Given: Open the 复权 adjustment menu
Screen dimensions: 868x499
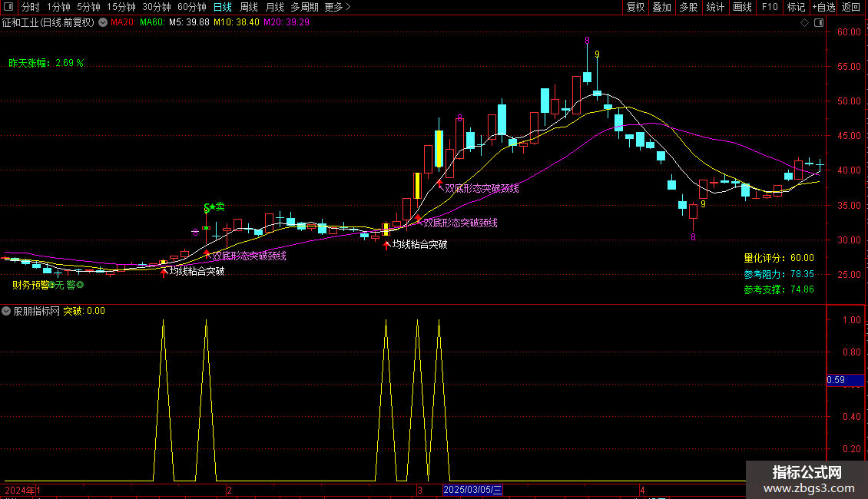Looking at the screenshot, I should 635,7.
